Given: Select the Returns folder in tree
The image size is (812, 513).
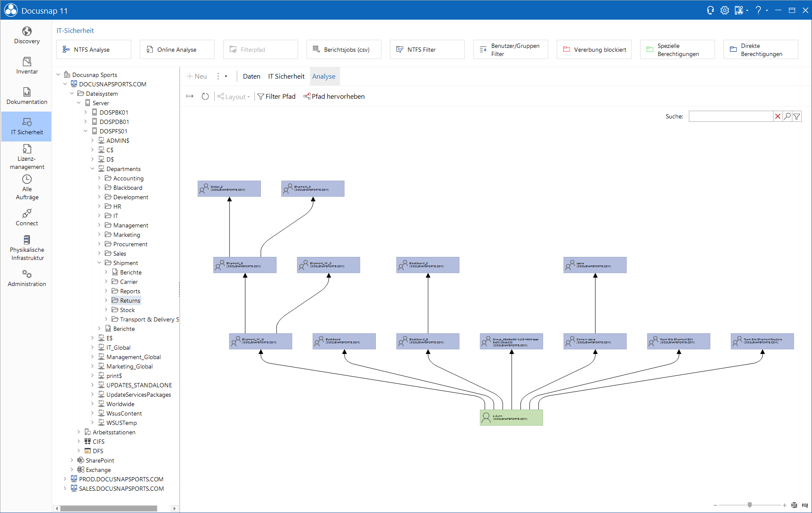Looking at the screenshot, I should [126, 301].
